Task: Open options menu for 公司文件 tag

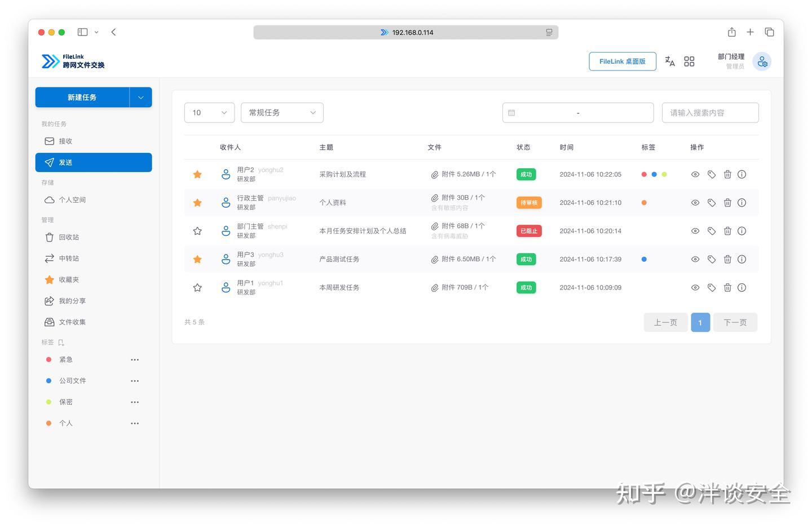Action: 135,381
